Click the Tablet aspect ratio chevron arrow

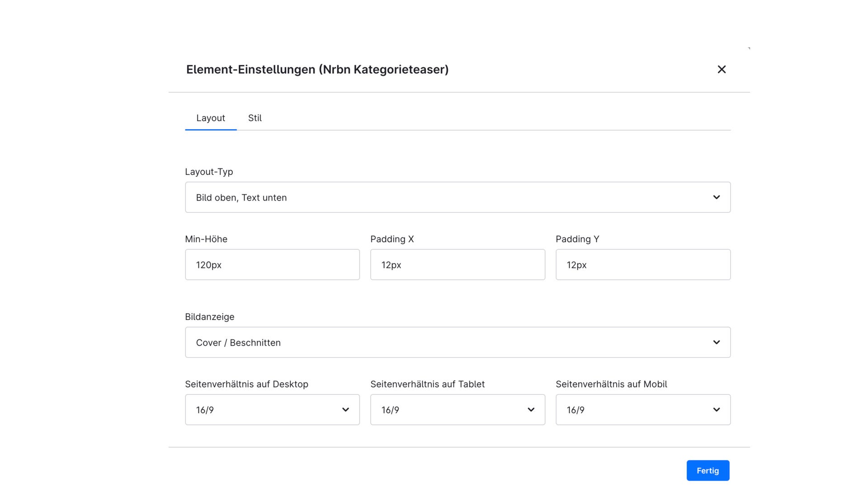pos(531,410)
